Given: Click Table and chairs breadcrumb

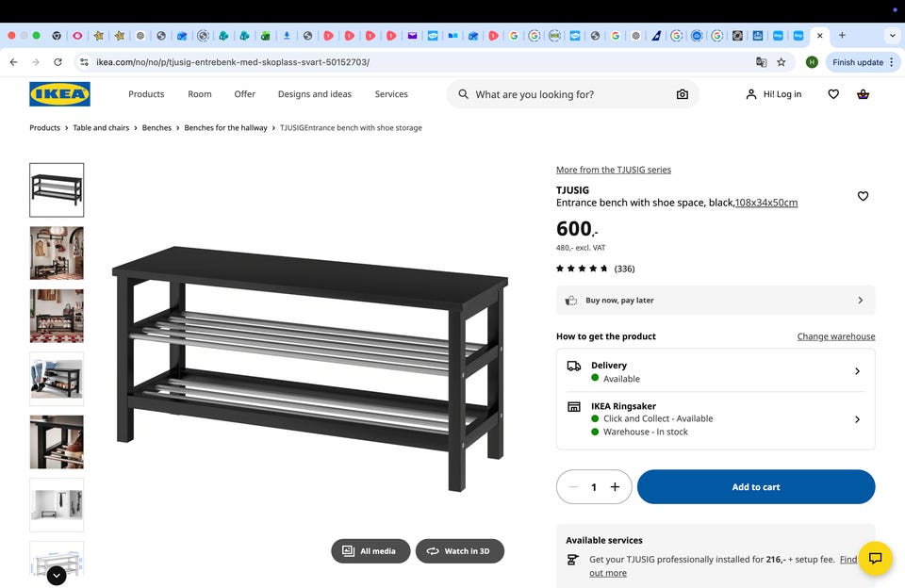Looking at the screenshot, I should [101, 127].
